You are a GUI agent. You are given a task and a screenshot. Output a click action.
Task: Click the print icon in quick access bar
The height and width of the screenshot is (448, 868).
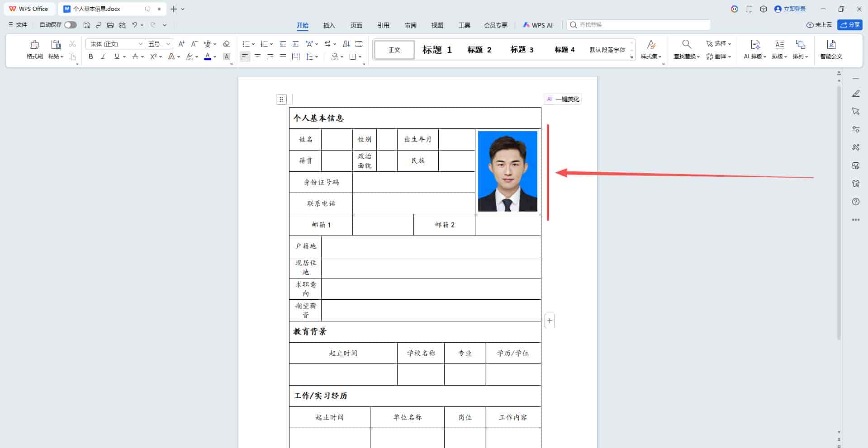[x=110, y=25]
